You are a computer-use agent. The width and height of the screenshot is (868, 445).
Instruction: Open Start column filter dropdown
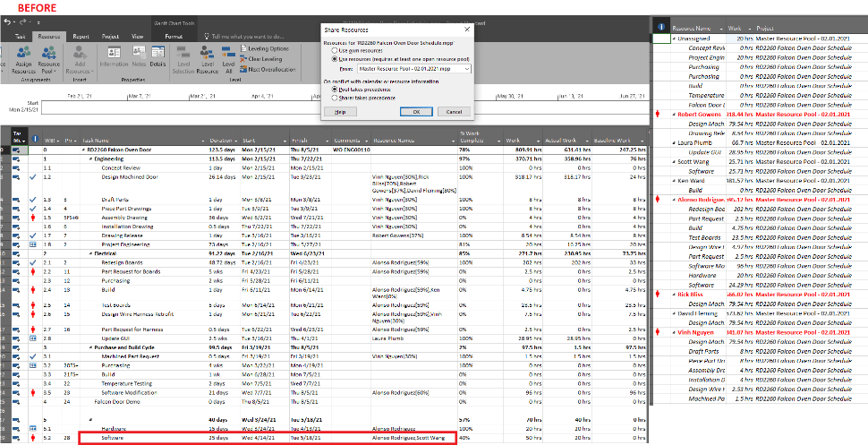tap(285, 141)
